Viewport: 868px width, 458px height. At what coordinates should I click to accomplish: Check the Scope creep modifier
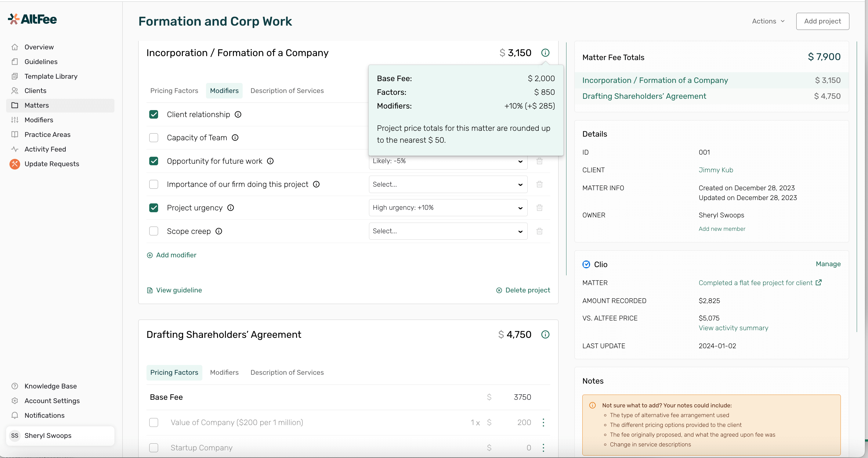click(x=154, y=231)
